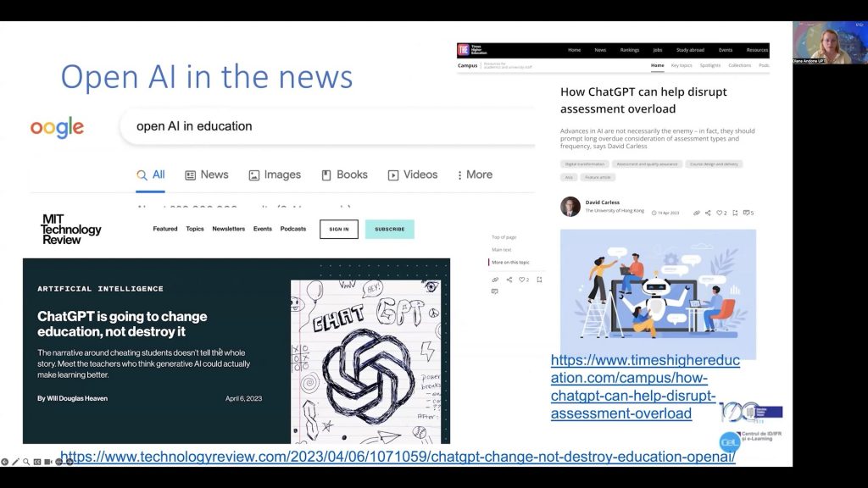868x488 pixels.
Task: Select the Collections tab
Action: 739,66
